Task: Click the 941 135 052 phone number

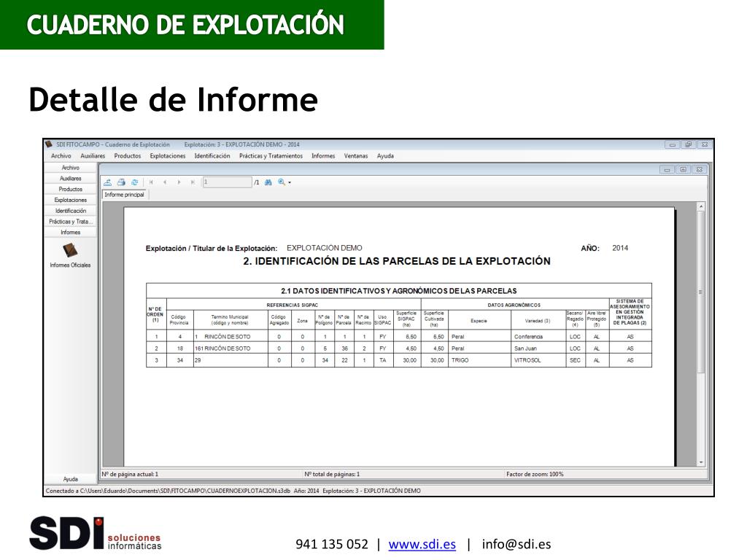Action: (x=332, y=544)
